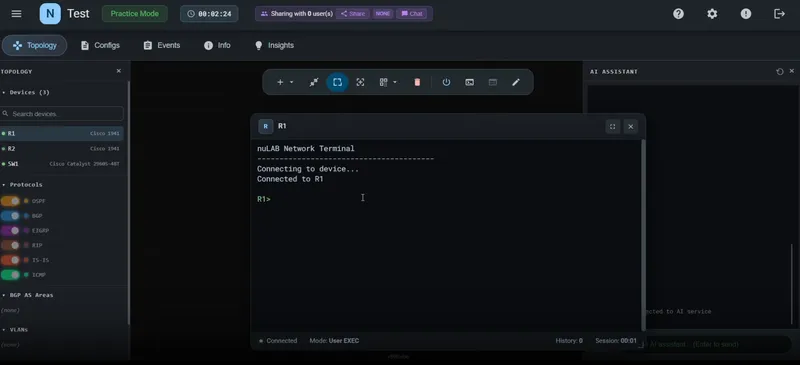Click the Practice Mode button
800x365 pixels.
pyautogui.click(x=135, y=14)
